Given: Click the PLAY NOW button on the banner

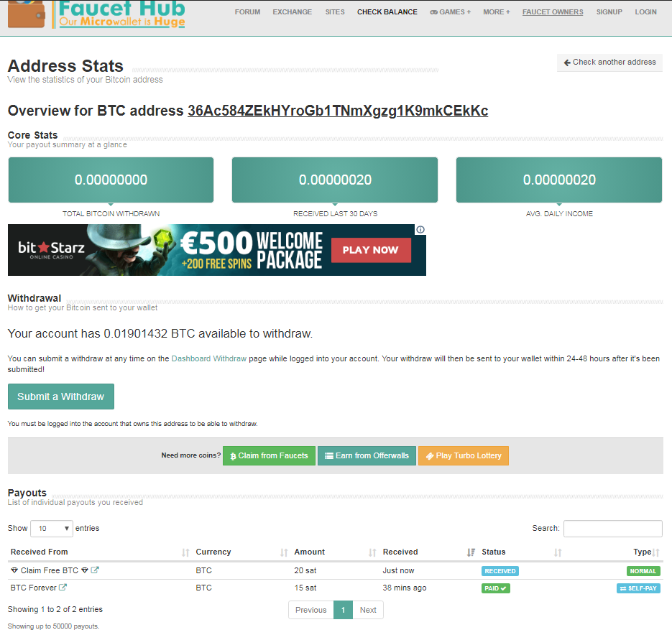Looking at the screenshot, I should (371, 250).
